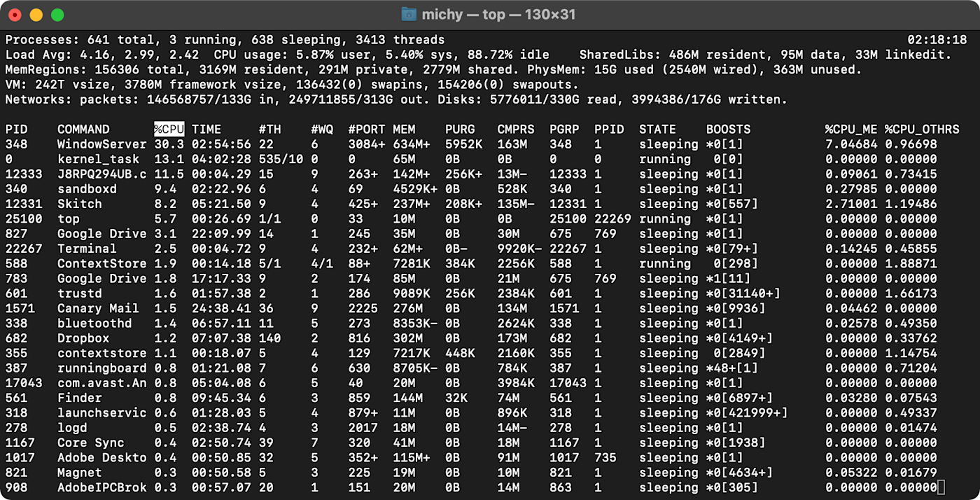The image size is (980, 500).
Task: Click the "3994386/176G written" disk value
Action: pos(706,99)
